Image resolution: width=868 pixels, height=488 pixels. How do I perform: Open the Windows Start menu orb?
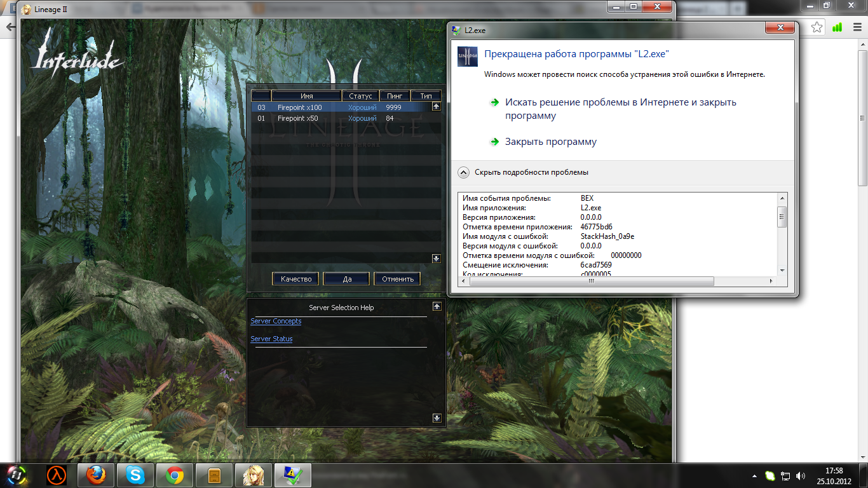point(16,475)
